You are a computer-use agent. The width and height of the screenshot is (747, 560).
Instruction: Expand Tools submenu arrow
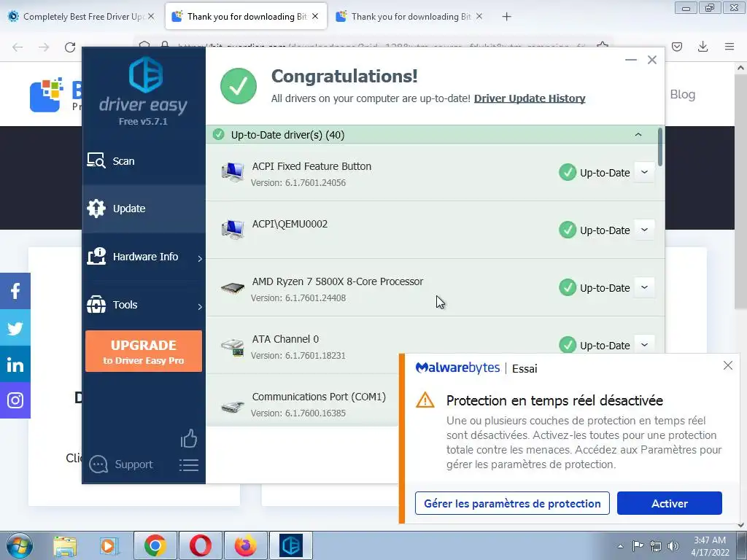click(200, 307)
